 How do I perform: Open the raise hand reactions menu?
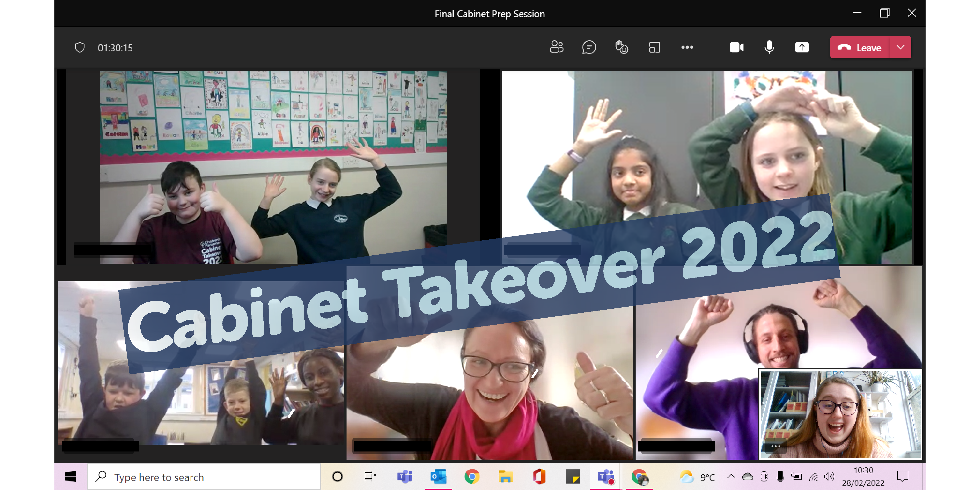click(622, 48)
